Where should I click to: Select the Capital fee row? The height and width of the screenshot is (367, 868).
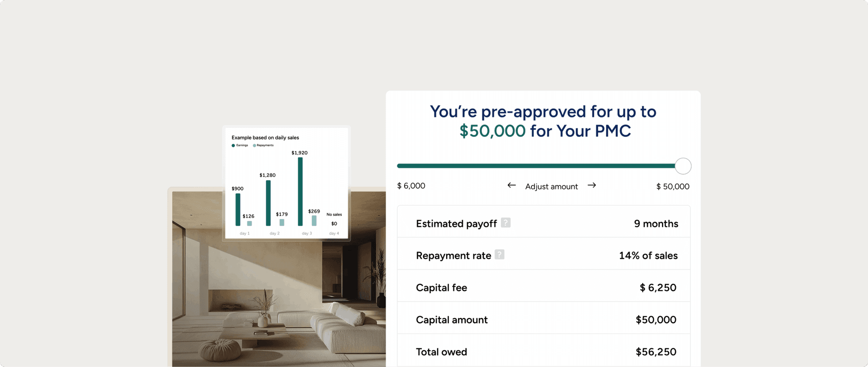(543, 287)
